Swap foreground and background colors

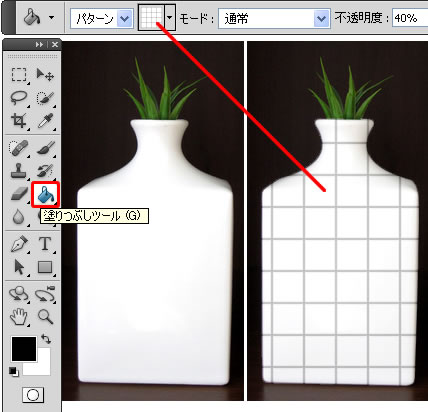coord(46,339)
